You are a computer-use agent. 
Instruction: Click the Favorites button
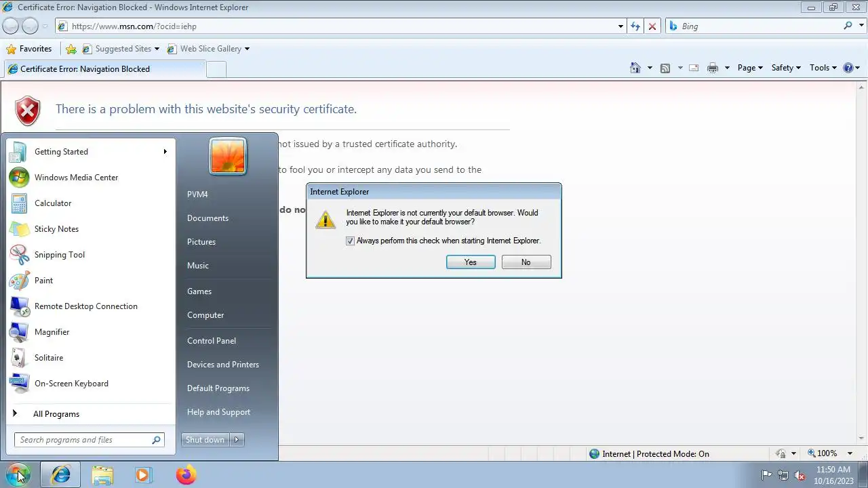(x=28, y=49)
